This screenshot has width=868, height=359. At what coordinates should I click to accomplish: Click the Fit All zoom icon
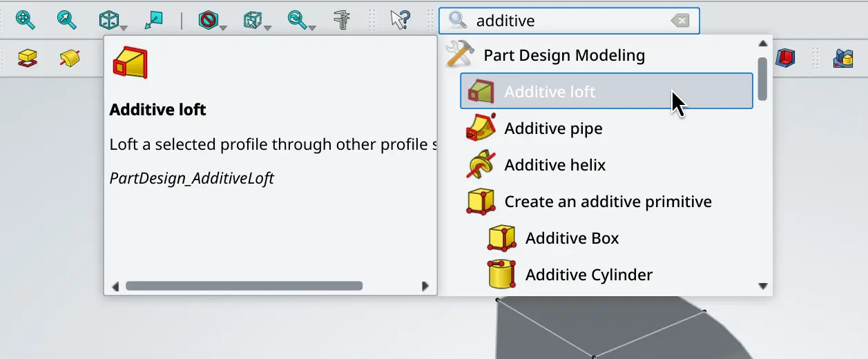26,20
